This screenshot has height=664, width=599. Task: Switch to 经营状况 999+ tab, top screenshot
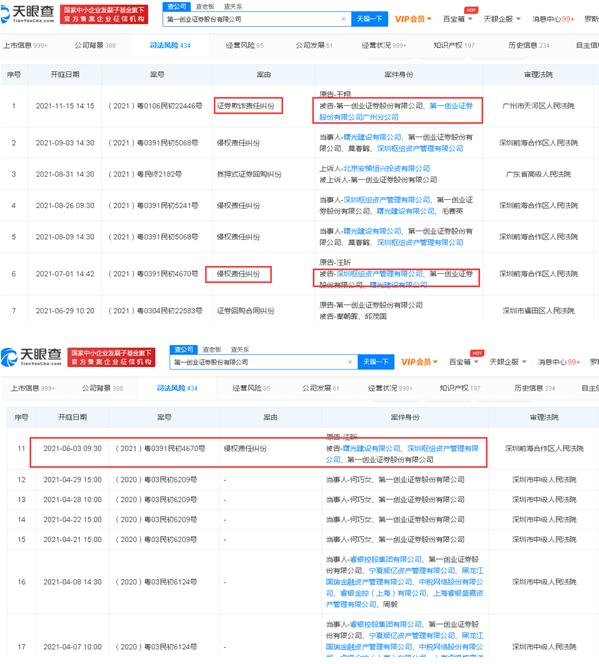(x=384, y=45)
